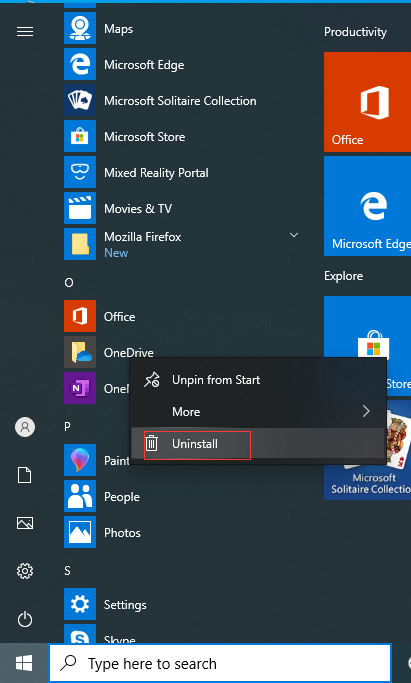This screenshot has height=683, width=411.
Task: Open Movies & TV icon
Action: click(x=80, y=208)
